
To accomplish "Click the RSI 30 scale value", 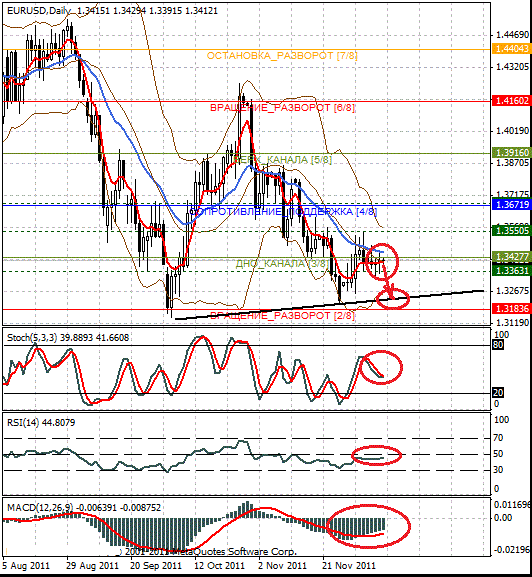I will 498,470.
